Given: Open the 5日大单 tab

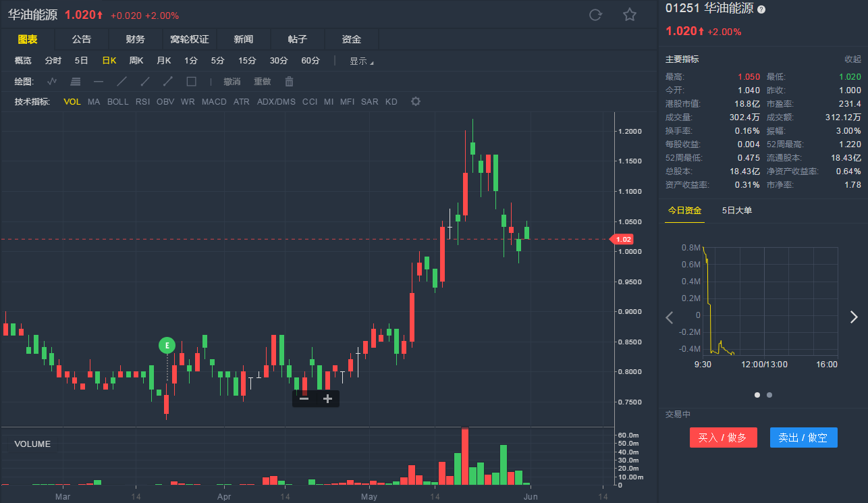Looking at the screenshot, I should coord(737,210).
